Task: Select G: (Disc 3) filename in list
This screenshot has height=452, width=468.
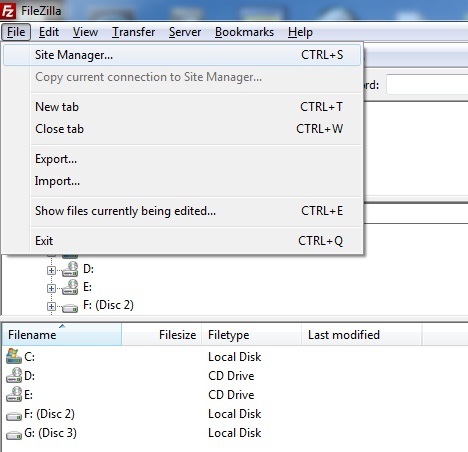Action: (x=50, y=433)
